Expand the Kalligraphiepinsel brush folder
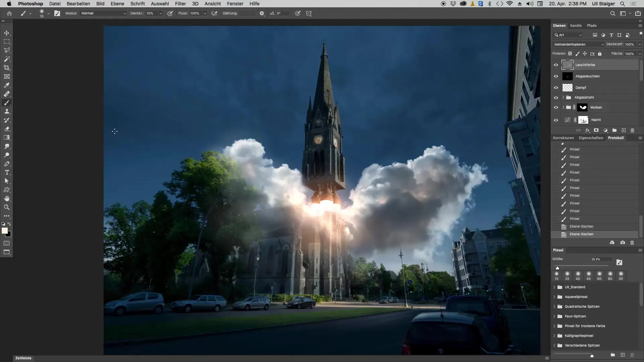Screen dimensions: 644x362 pos(554,336)
